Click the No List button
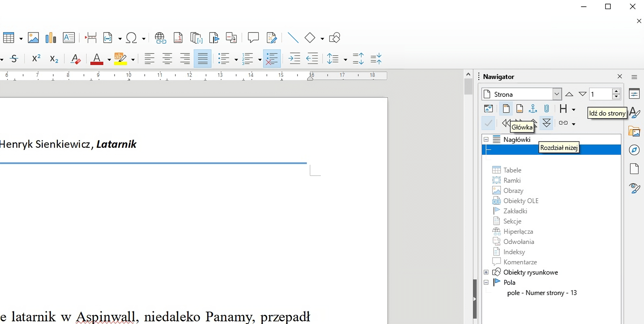644x324 pixels. point(272,59)
